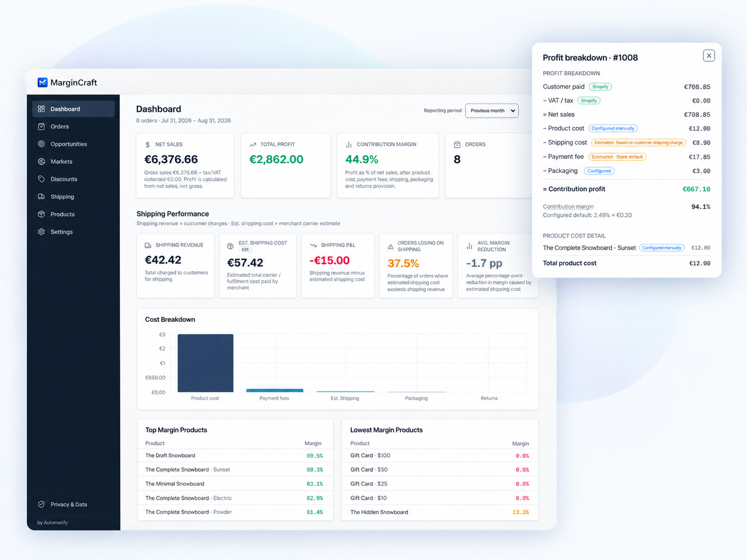Click the -€15.00 Shipping P&L value
This screenshot has width=747, height=560.
pos(329,260)
